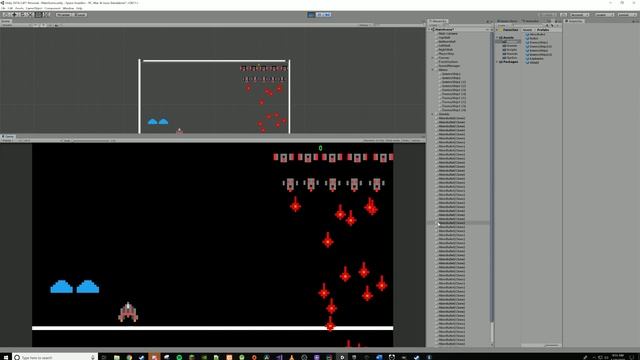This screenshot has width=640, height=360.
Task: Select the Explosion prefab in Project
Action: tap(535, 58)
